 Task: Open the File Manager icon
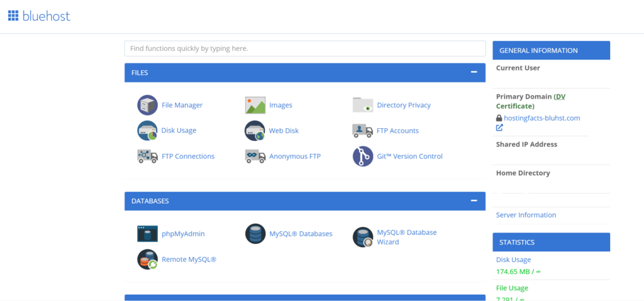pyautogui.click(x=147, y=105)
